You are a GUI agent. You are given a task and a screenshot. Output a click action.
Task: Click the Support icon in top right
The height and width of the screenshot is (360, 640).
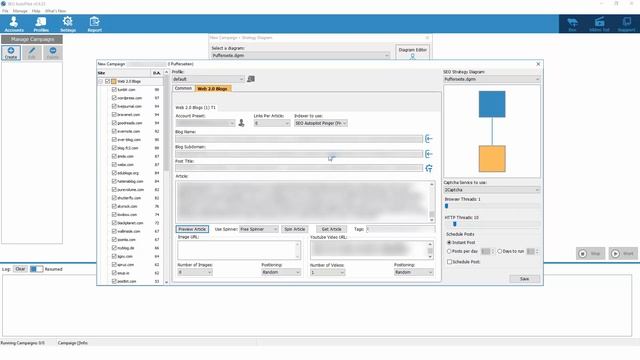[626, 24]
